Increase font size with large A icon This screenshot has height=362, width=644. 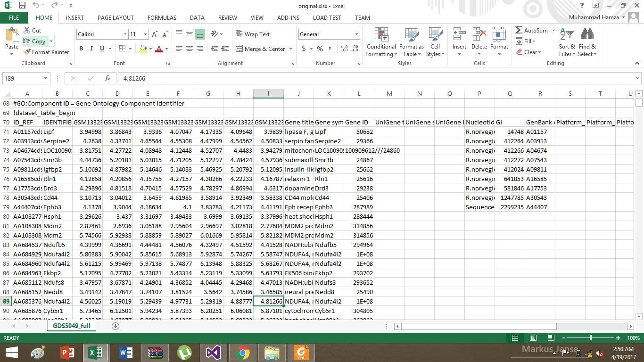point(155,34)
